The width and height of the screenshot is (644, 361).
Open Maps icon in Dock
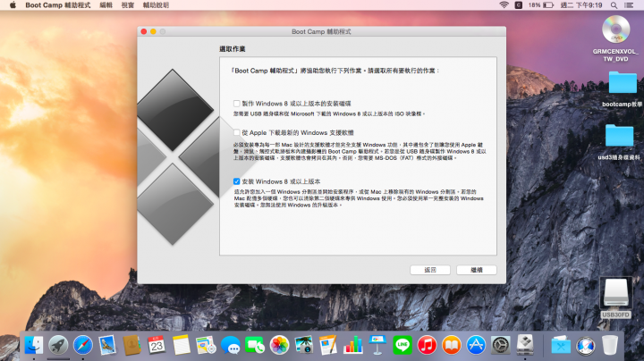tap(206, 345)
